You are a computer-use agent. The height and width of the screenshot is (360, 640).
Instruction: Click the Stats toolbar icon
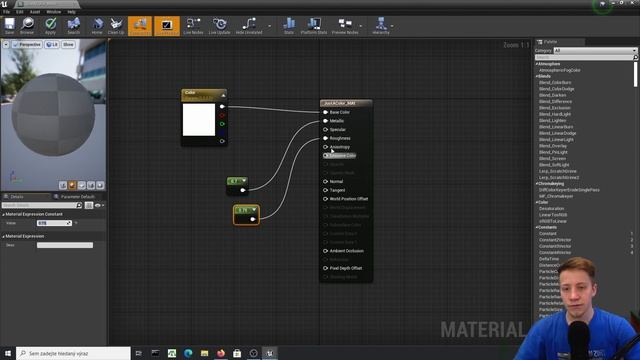[x=289, y=26]
